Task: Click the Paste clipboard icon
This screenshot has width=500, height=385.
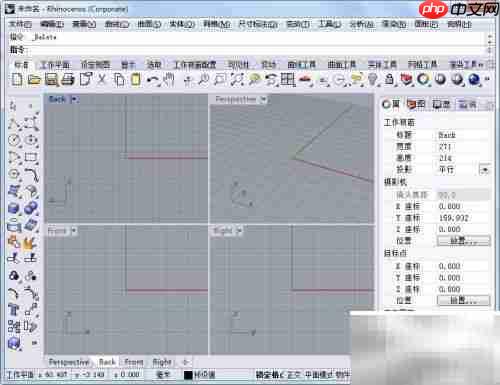Action: click(136, 80)
